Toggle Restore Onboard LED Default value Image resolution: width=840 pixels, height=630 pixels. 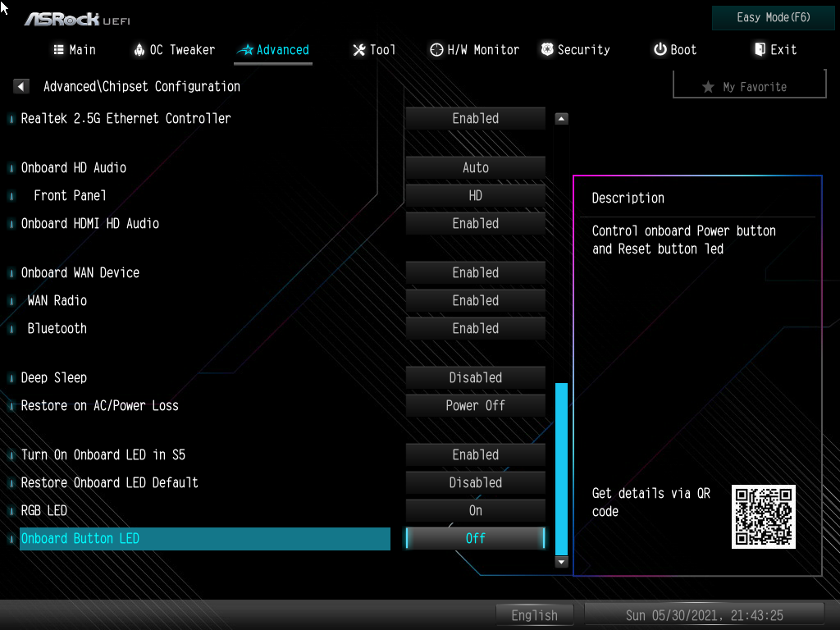(x=475, y=482)
